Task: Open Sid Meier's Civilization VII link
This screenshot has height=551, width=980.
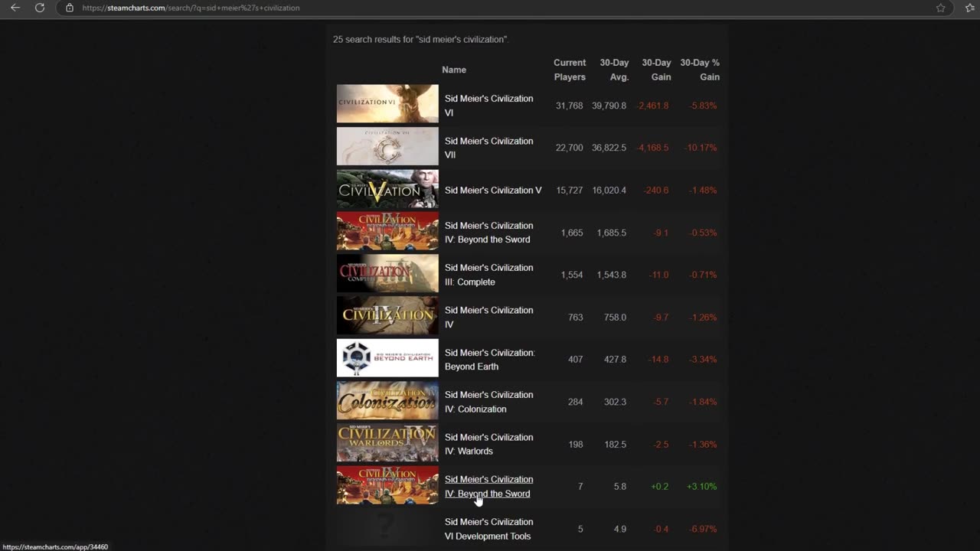Action: point(488,148)
